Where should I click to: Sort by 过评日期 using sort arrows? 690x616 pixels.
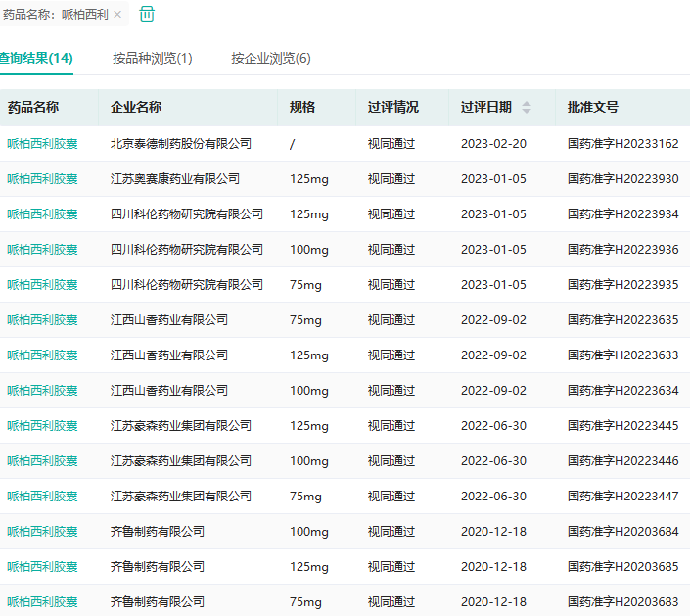pyautogui.click(x=527, y=108)
